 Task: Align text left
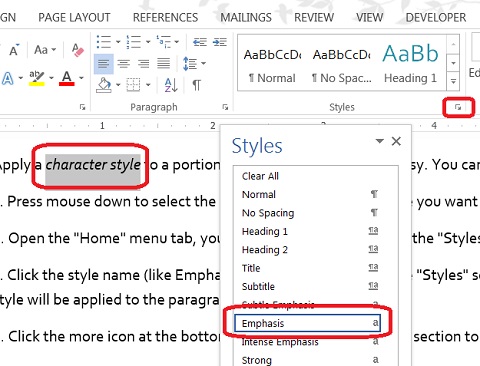coord(104,63)
